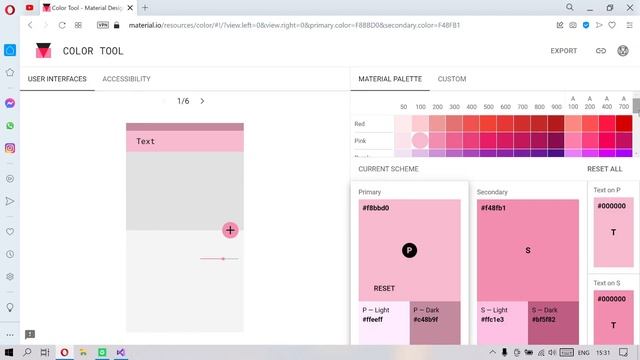Image resolution: width=640 pixels, height=360 pixels.
Task: Switch to the USER INTERFACES tab
Action: click(57, 79)
